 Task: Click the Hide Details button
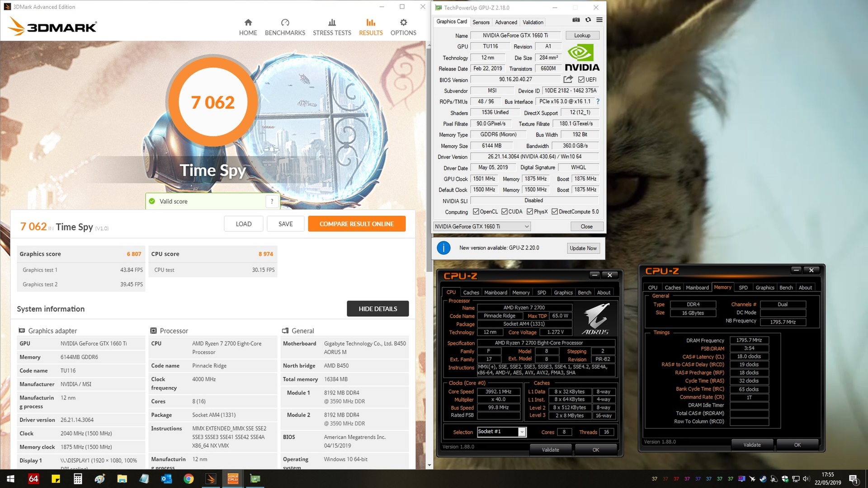click(378, 309)
